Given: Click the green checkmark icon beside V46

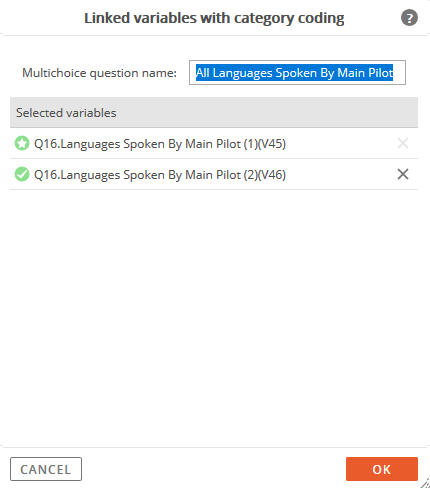Looking at the screenshot, I should [22, 174].
